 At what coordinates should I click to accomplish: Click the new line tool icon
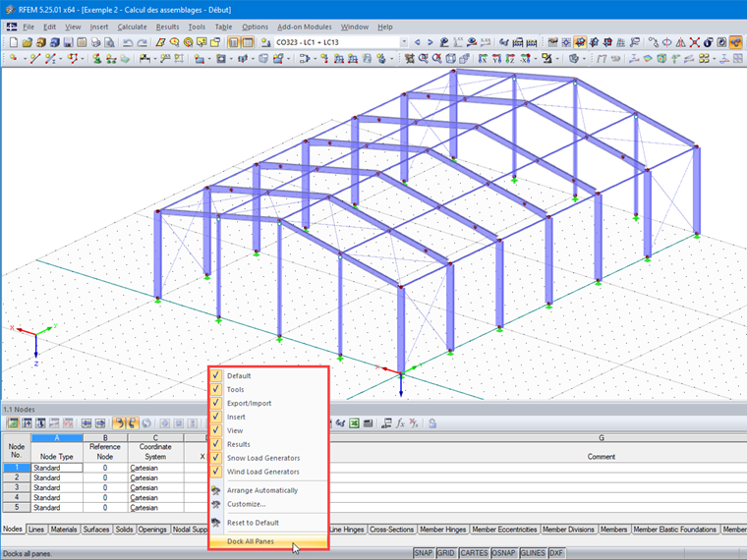point(34,59)
